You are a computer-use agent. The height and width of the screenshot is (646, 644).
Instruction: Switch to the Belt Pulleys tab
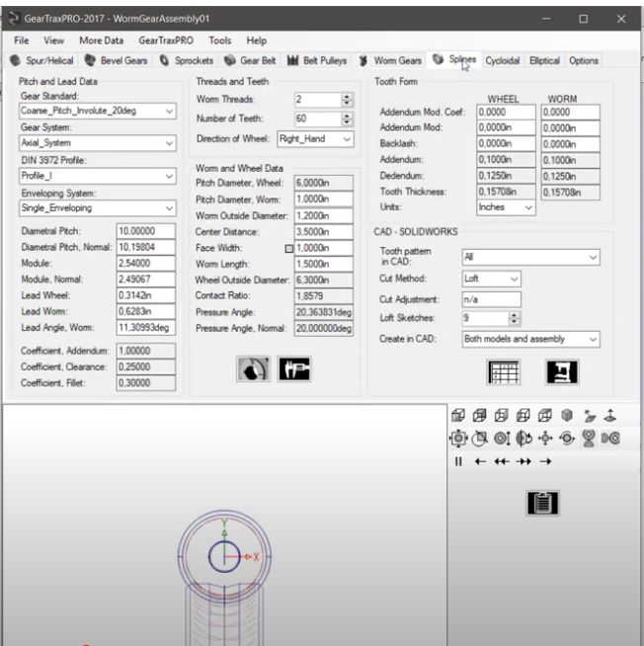(317, 60)
